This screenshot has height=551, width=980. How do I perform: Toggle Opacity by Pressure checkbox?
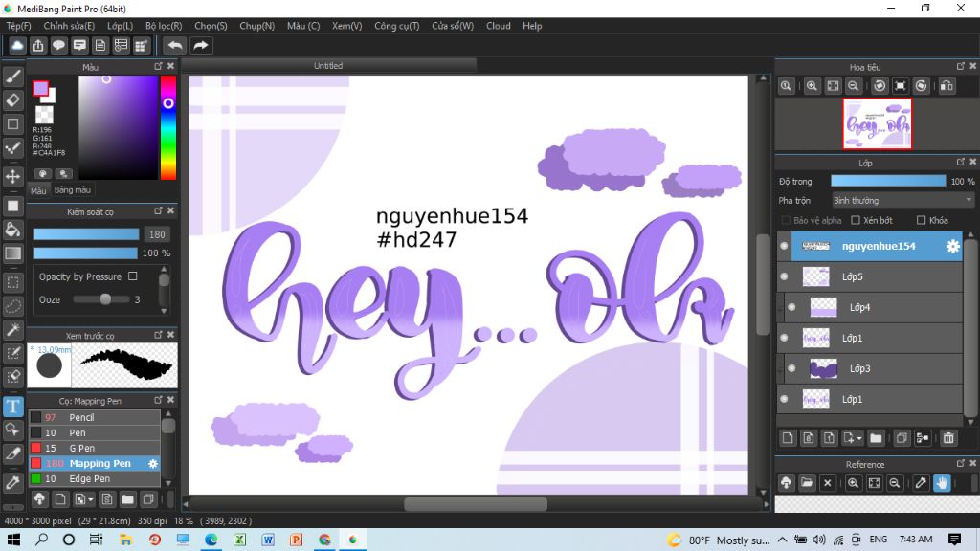(132, 276)
